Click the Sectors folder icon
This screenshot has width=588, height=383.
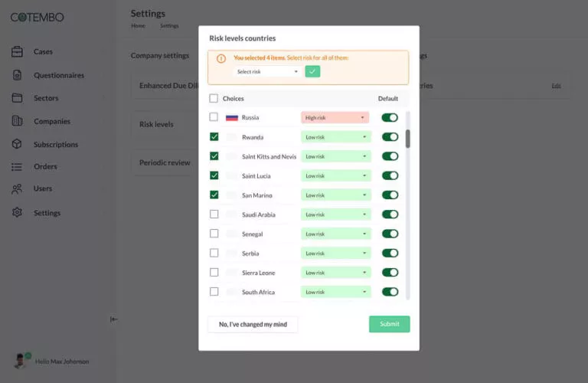point(17,98)
